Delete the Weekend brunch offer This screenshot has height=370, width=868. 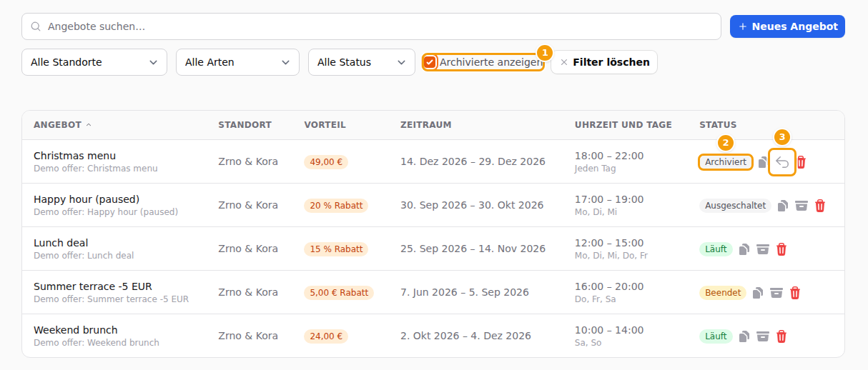tap(781, 336)
